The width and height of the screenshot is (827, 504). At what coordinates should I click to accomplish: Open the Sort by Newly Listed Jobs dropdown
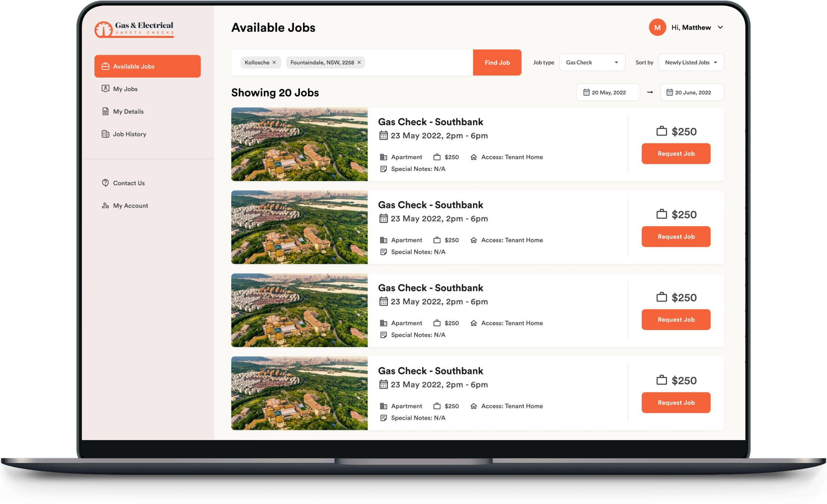tap(691, 62)
